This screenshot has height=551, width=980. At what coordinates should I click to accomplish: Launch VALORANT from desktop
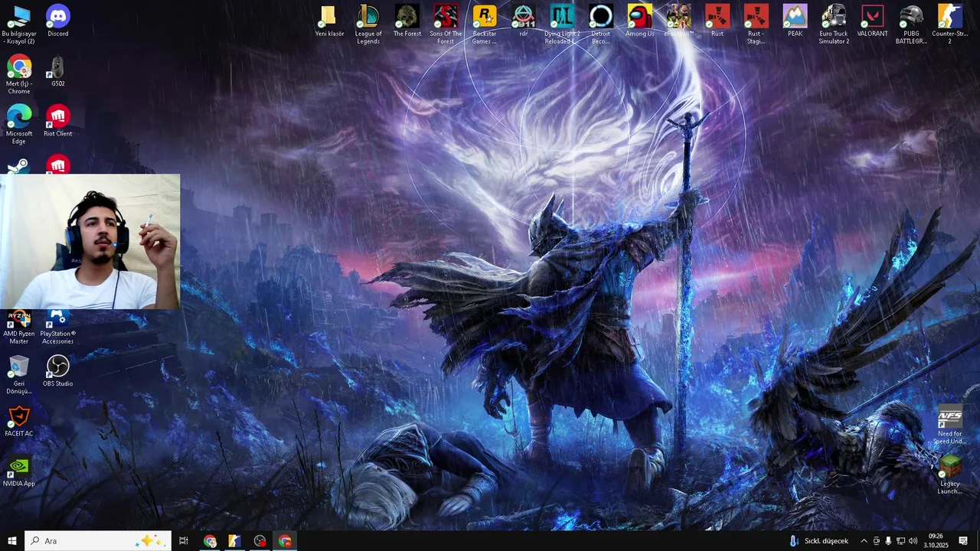pos(872,21)
